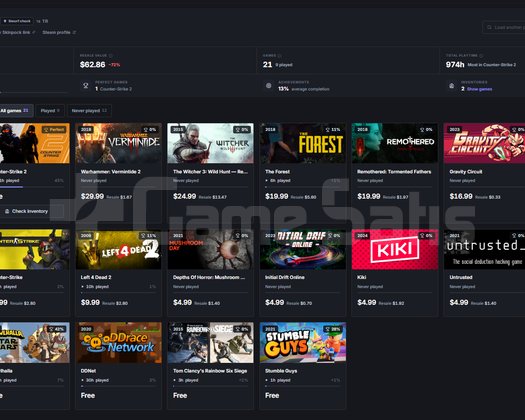The height and width of the screenshot is (420, 525).
Task: Click the $16.99 price on Gravity Circuit
Action: point(461,196)
